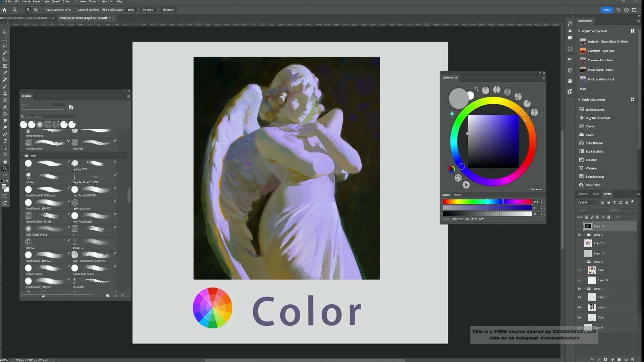Collapse the main brush folder

(22, 156)
